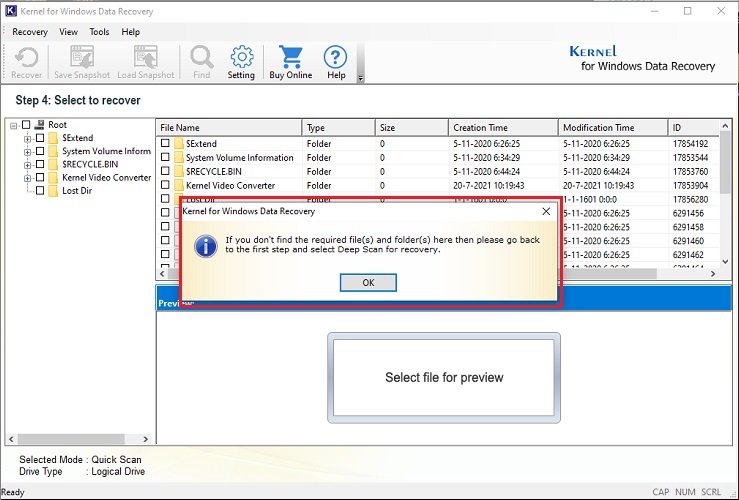Click the Kernel Video Converter folder icon in file list
Image resolution: width=739 pixels, height=500 pixels.
[179, 185]
